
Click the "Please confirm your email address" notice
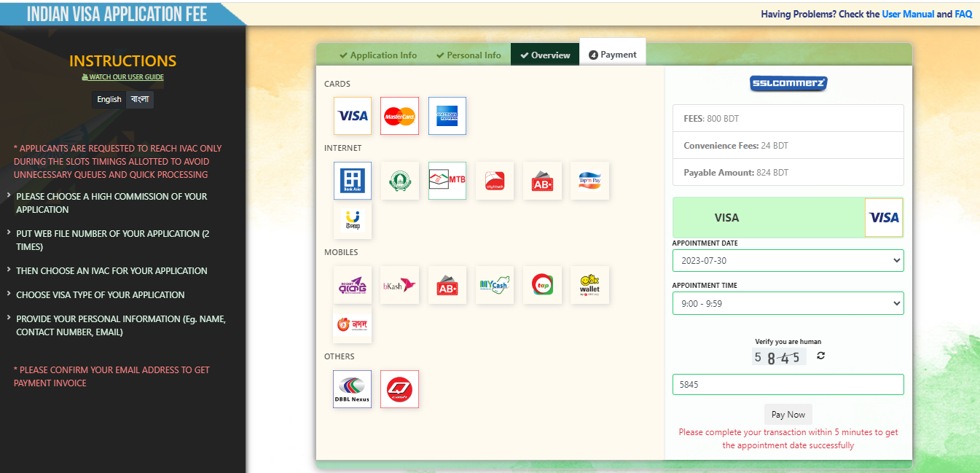pos(111,377)
